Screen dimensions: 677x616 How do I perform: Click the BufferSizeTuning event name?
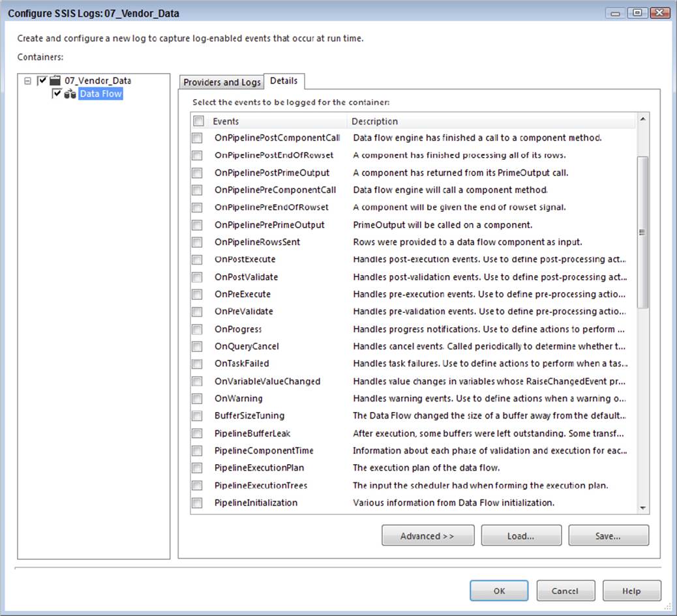coord(250,416)
